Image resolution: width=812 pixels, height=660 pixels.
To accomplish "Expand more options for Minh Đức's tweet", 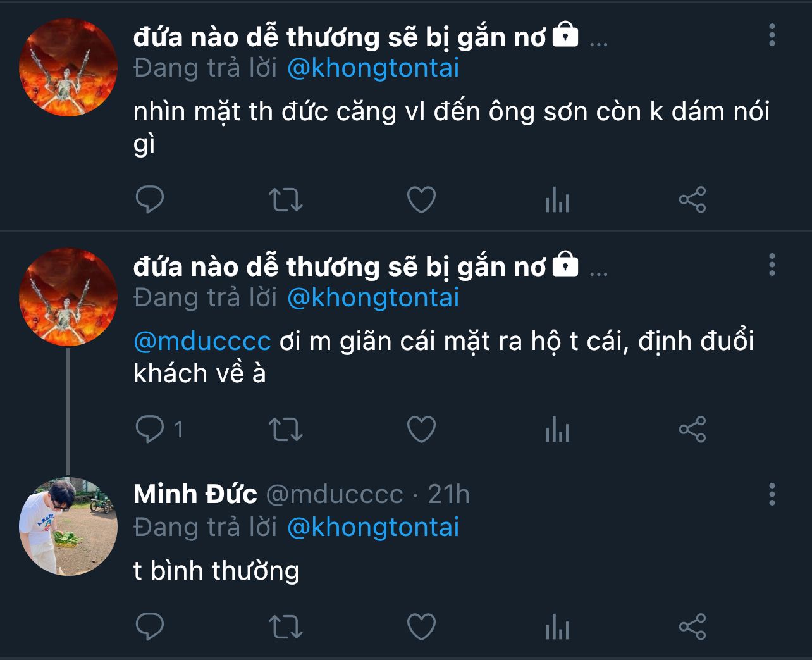I will (x=772, y=494).
